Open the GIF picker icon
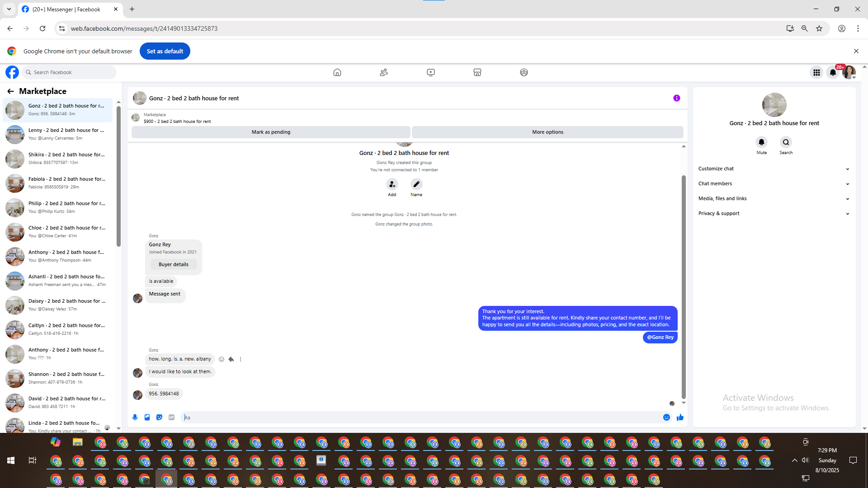 [x=171, y=418]
